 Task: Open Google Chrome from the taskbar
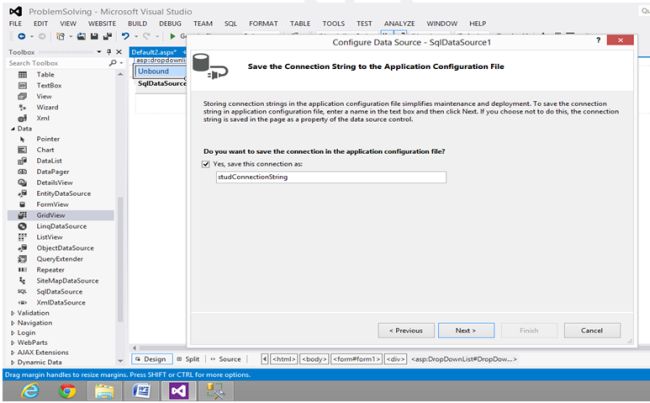(x=68, y=391)
